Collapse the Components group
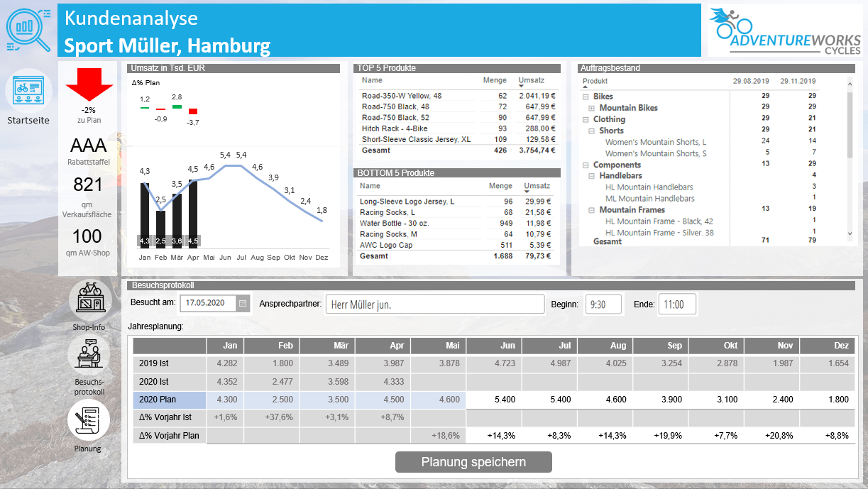 [586, 165]
